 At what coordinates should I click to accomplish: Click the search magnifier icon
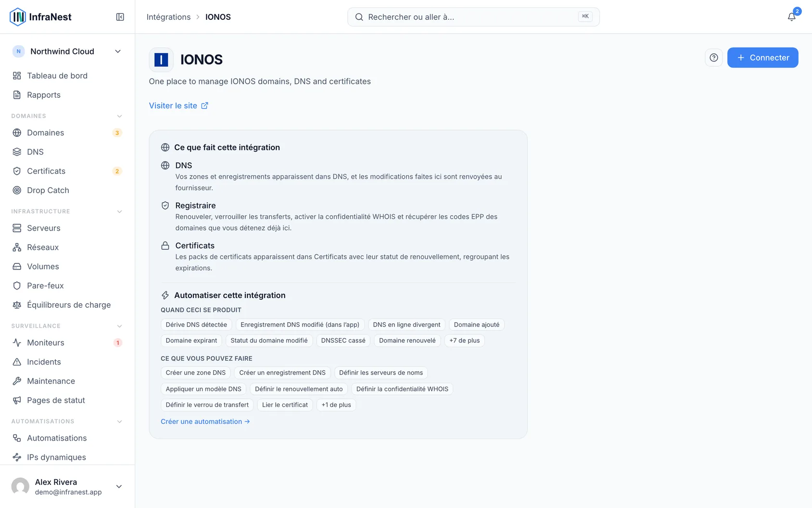[359, 17]
